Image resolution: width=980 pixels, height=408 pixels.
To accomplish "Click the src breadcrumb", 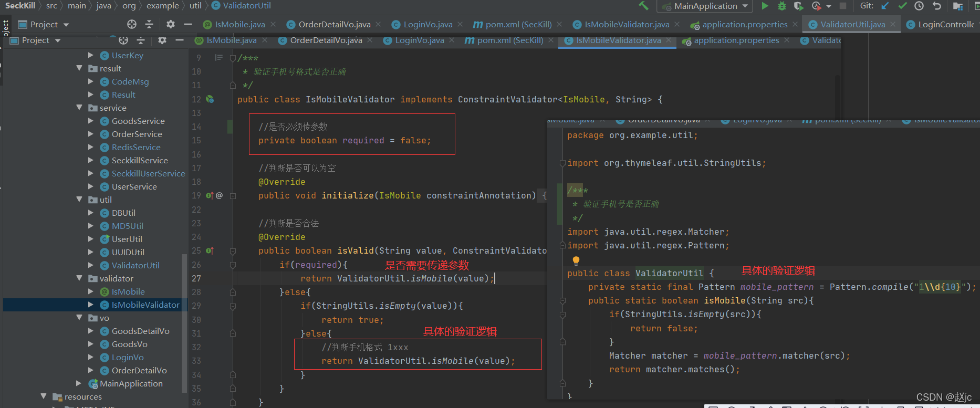I will (51, 5).
